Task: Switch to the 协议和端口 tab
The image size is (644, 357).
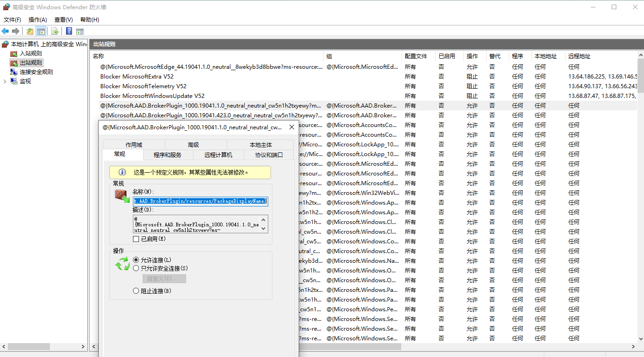Action: click(269, 155)
